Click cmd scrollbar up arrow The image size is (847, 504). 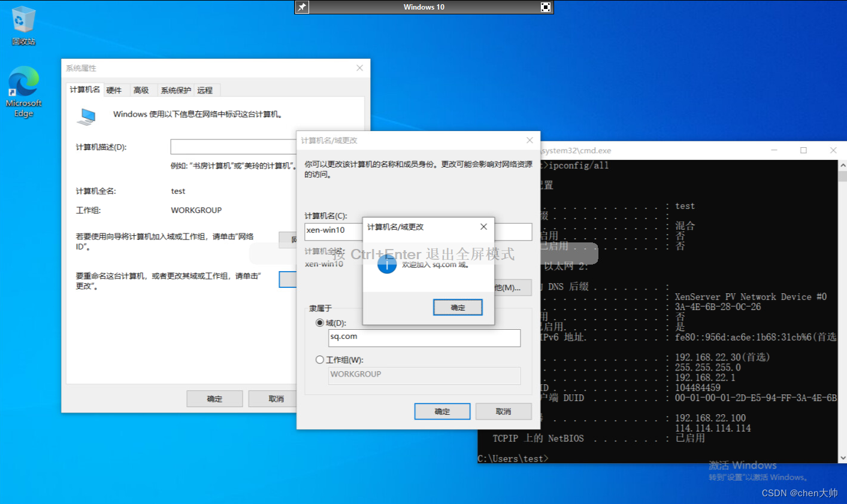click(842, 165)
